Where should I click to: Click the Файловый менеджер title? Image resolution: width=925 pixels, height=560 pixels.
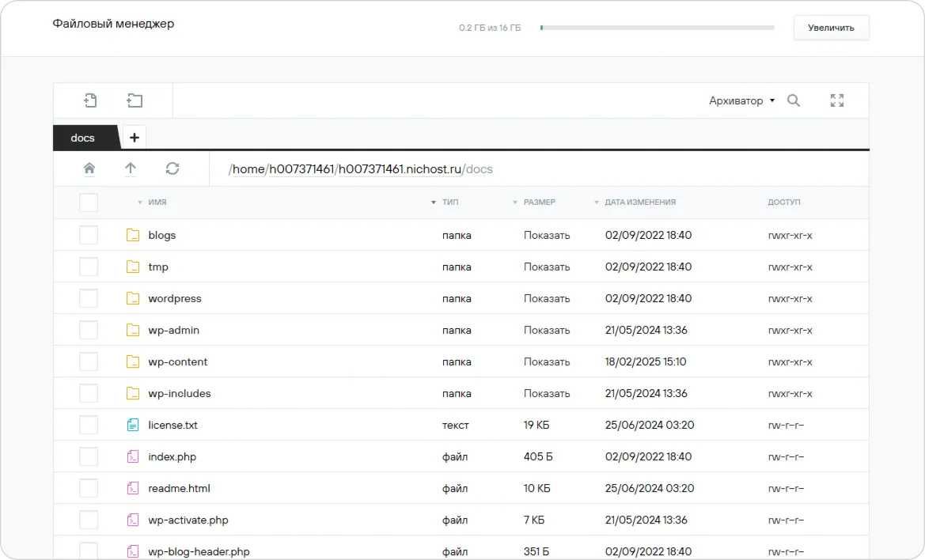tap(113, 24)
